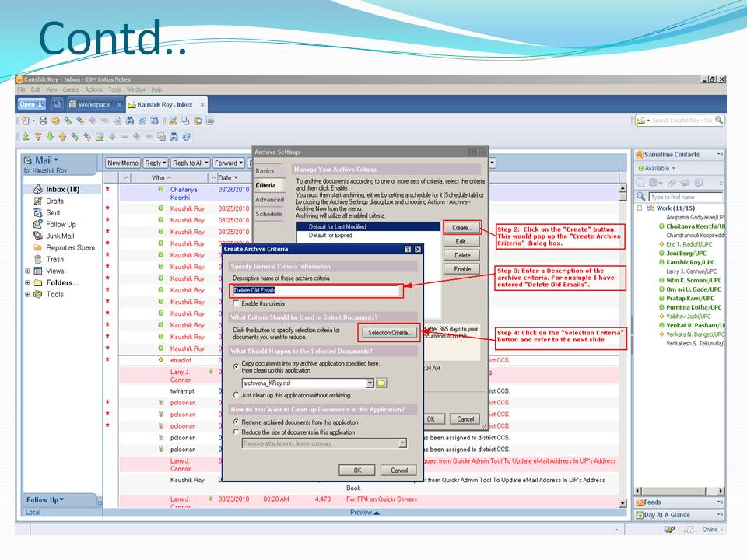Click the scissors cut icon
Screen dimensions: 747x560
tap(173, 121)
